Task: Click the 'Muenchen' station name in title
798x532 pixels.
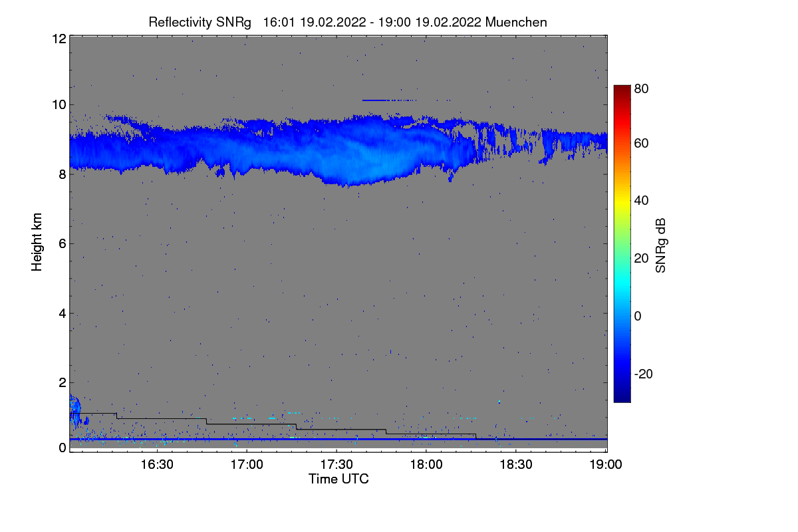Action: click(516, 22)
